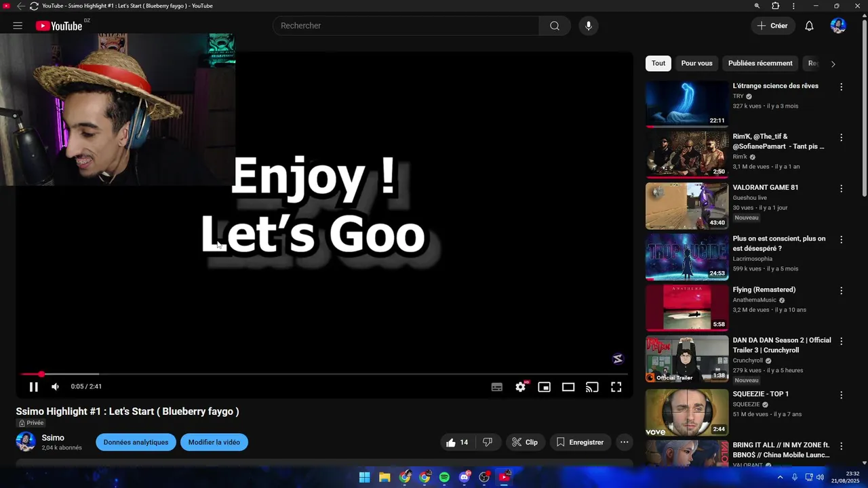The height and width of the screenshot is (488, 868).
Task: Open the extensions puzzle icon in the title bar
Action: [776, 6]
